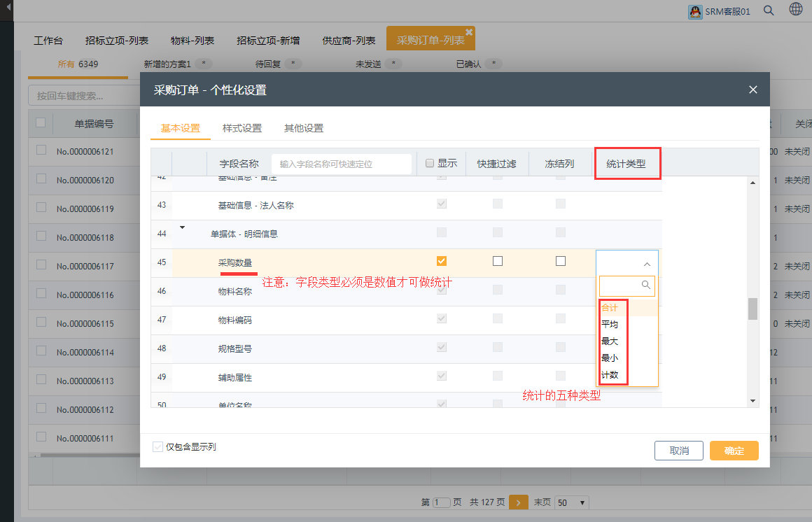This screenshot has height=522, width=812.
Task: Enable 冻结列 for 采购数量 row
Action: point(560,261)
